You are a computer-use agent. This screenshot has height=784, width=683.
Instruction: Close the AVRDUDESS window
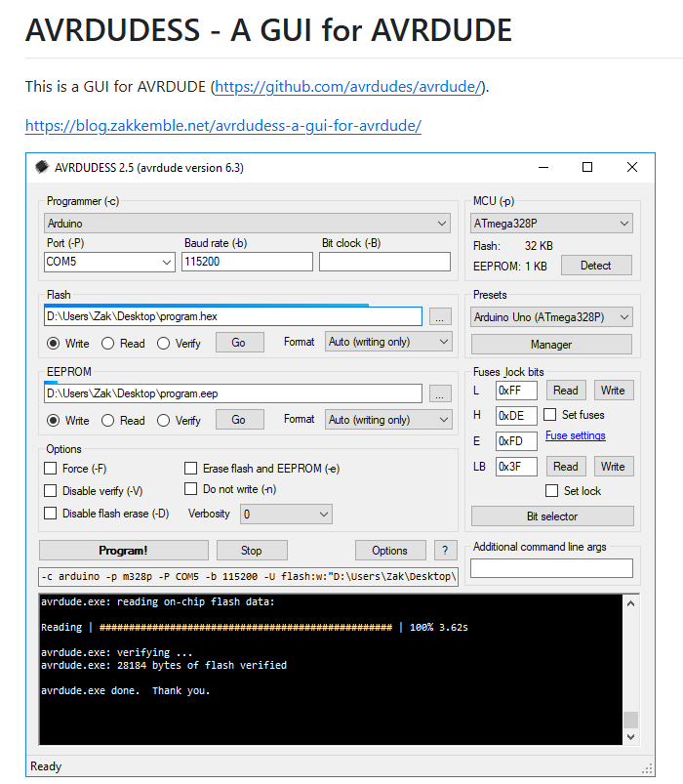coord(632,167)
